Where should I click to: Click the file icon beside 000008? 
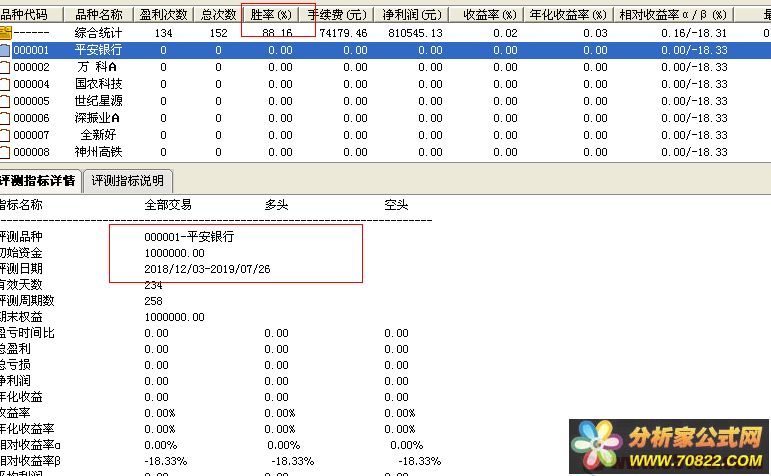[5, 152]
